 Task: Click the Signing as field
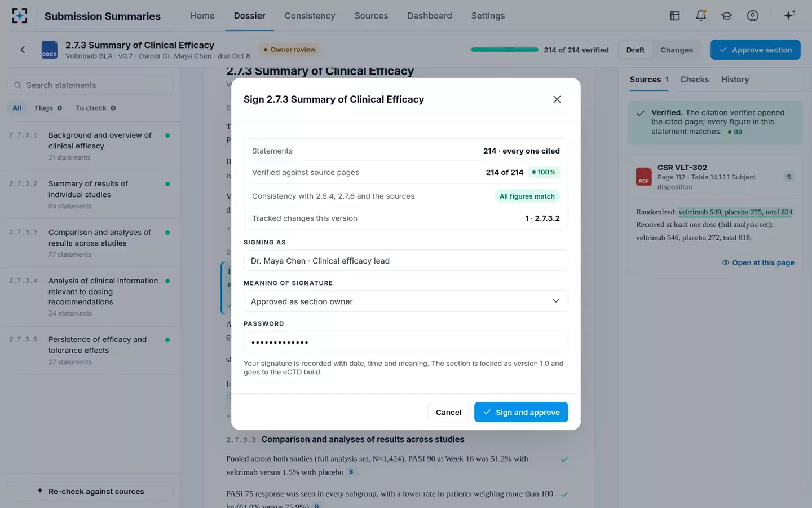pyautogui.click(x=405, y=261)
